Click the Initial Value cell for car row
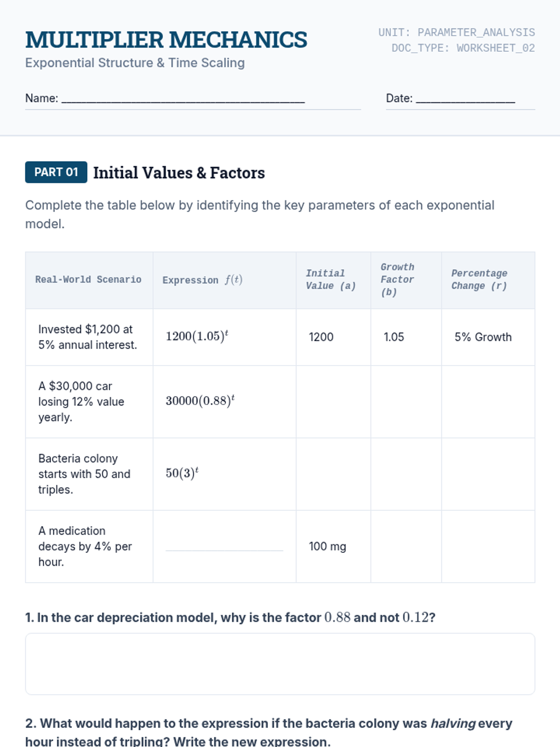 pyautogui.click(x=333, y=402)
